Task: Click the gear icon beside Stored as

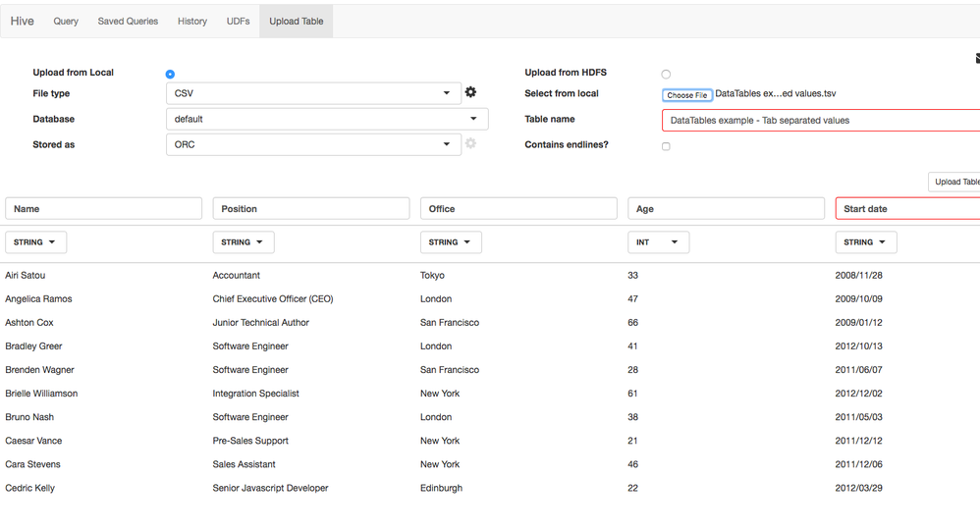Action: [x=470, y=143]
